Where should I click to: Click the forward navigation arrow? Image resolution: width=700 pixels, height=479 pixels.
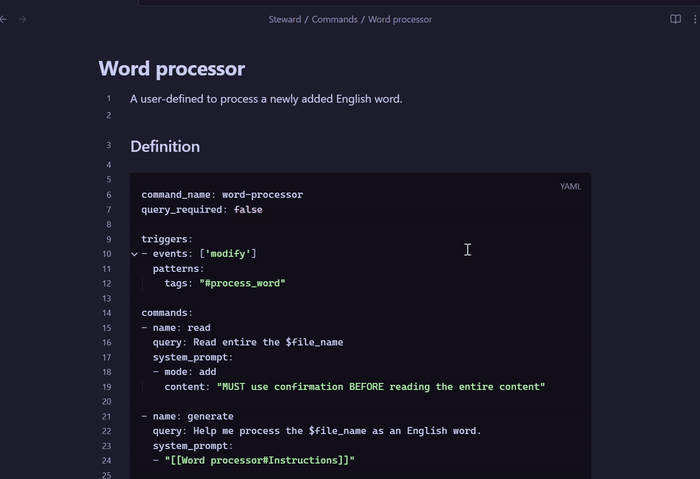(x=23, y=19)
